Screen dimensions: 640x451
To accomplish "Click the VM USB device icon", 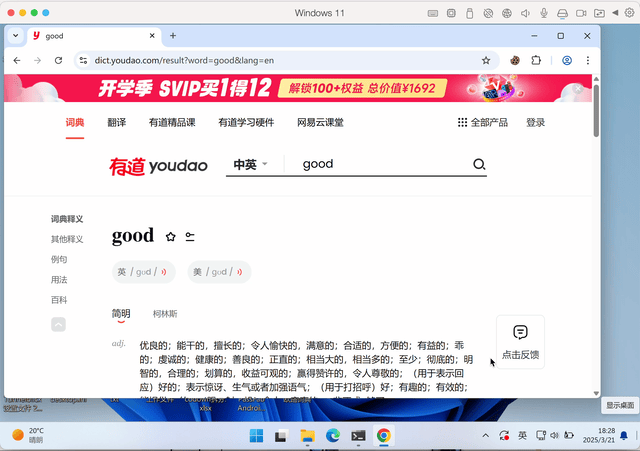I will [469, 13].
